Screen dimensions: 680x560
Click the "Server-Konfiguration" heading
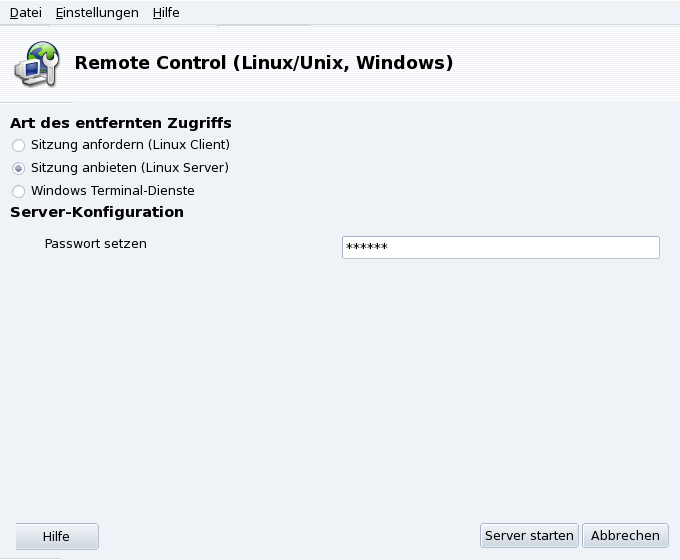point(97,212)
